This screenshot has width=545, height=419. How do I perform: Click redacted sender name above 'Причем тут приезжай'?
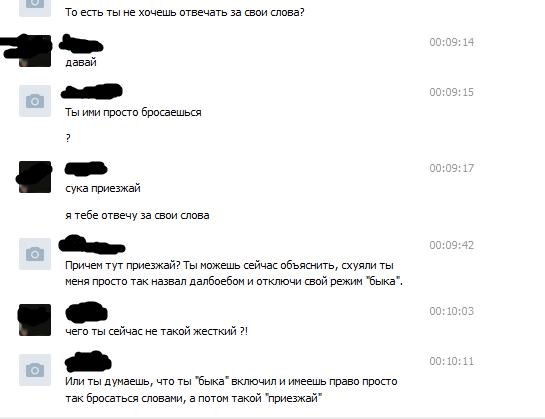[x=92, y=244]
